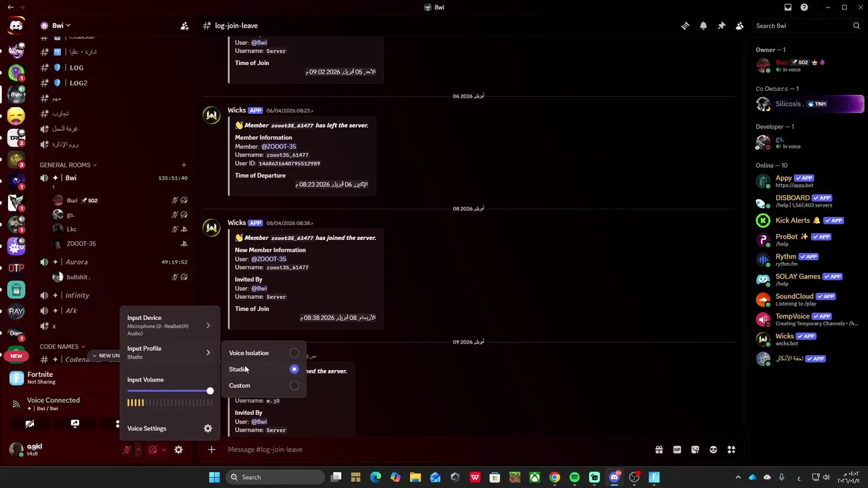Screen dimensions: 868x488
Task: Open Windows Start menu
Action: (x=214, y=477)
